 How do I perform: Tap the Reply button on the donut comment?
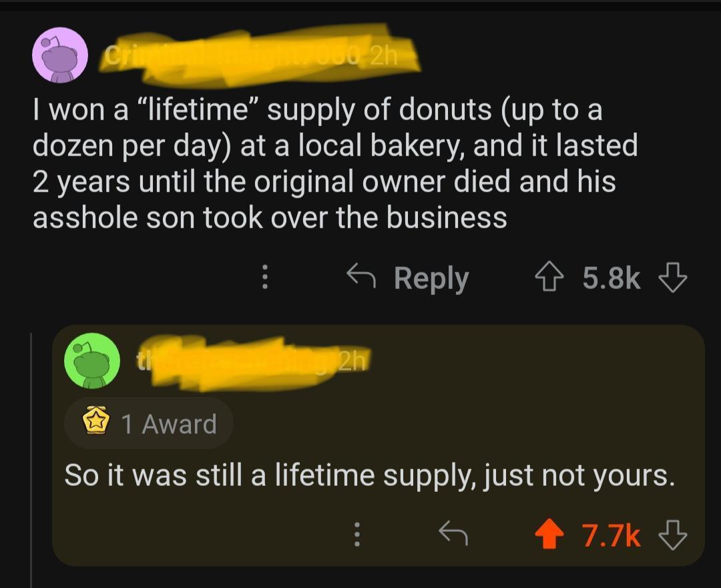click(x=431, y=278)
